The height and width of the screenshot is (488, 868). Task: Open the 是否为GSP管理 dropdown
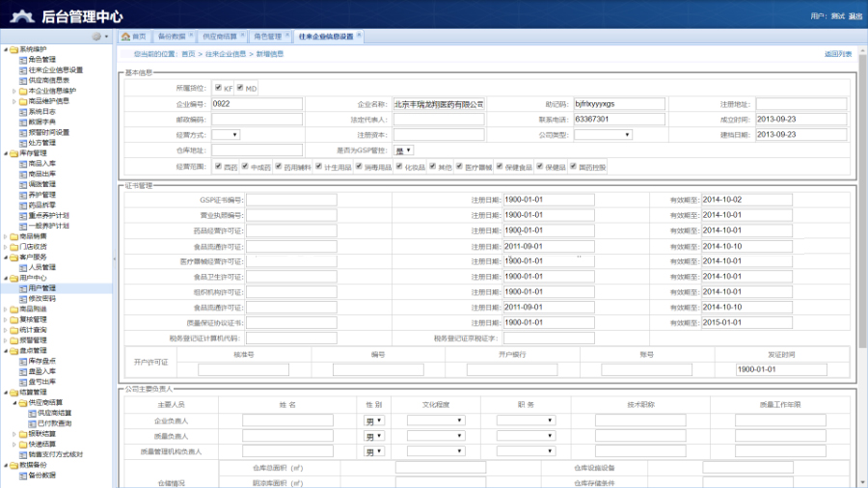pos(403,150)
